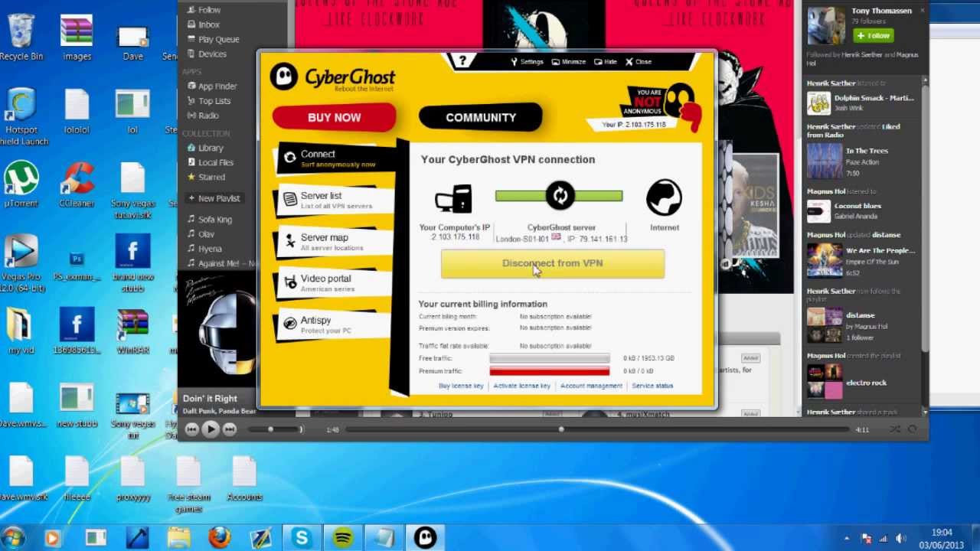Viewport: 980px width, 551px height.
Task: Click the Coconut blues track thumbnail
Action: [x=818, y=211]
